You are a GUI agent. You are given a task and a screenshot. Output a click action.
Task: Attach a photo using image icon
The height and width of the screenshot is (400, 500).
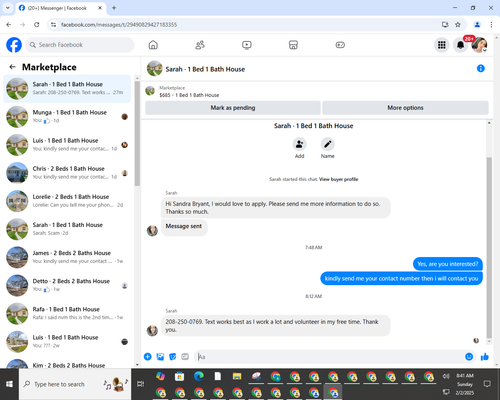click(160, 357)
